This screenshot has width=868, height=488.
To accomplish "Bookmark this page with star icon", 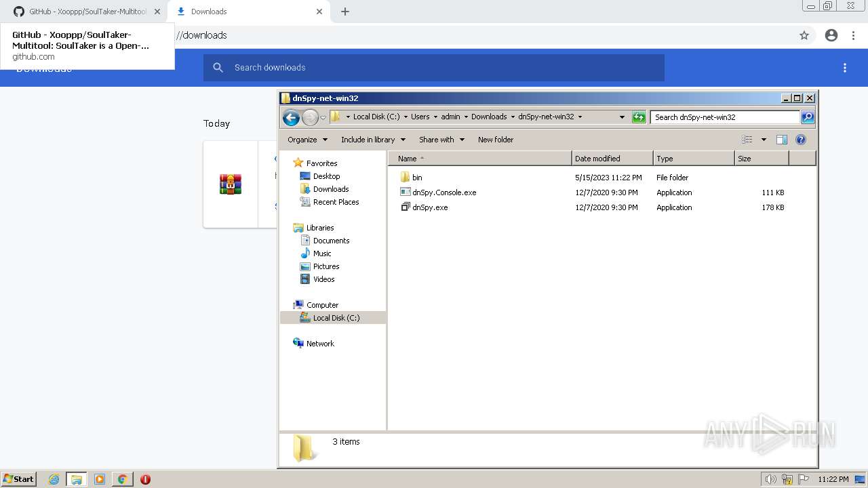I will [x=804, y=35].
